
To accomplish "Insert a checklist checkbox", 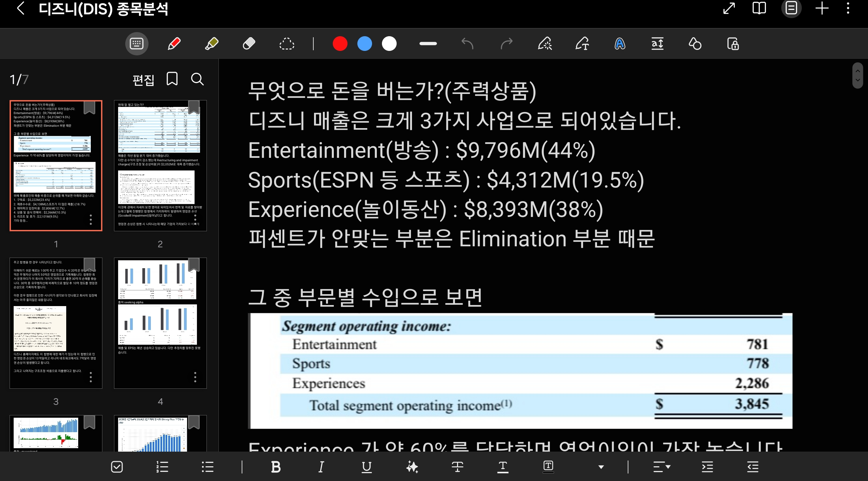I will pyautogui.click(x=117, y=467).
